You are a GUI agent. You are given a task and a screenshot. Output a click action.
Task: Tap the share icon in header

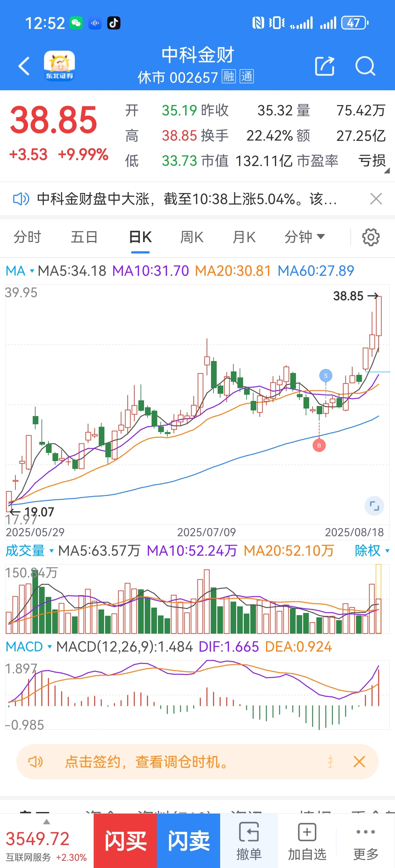[325, 66]
